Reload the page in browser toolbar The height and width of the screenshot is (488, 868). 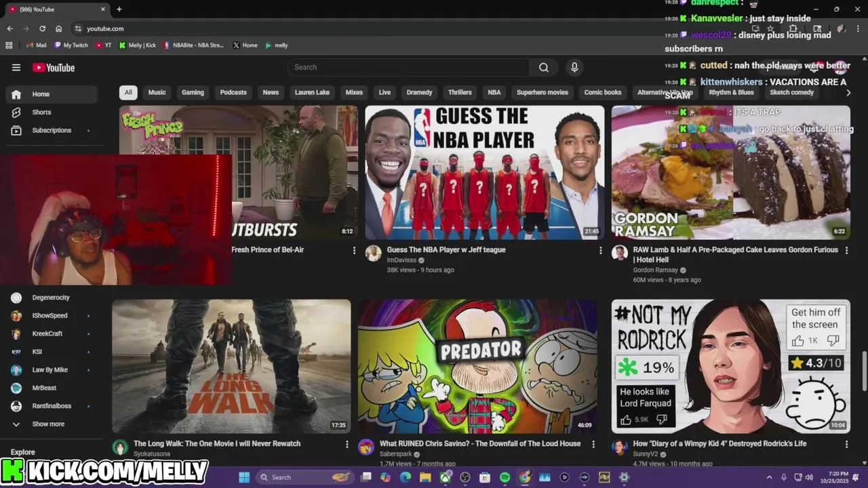(x=42, y=28)
